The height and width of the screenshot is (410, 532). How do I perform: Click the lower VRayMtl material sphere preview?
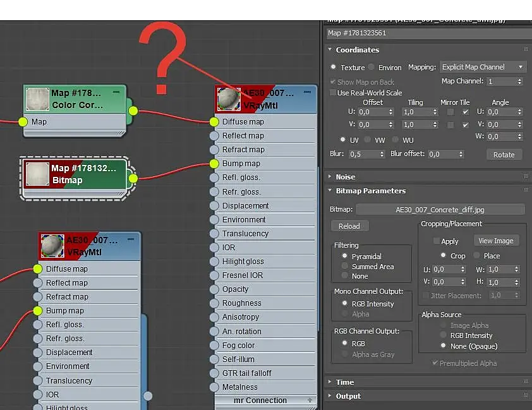(x=52, y=246)
